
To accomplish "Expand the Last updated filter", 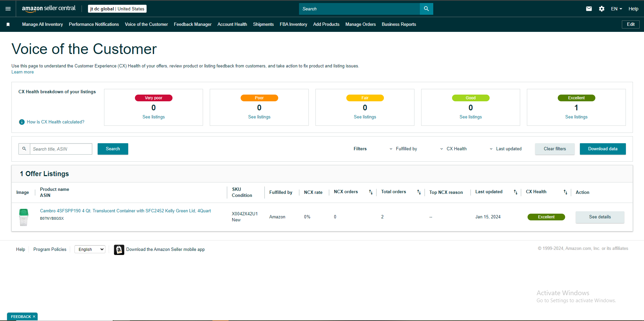I will click(x=505, y=149).
